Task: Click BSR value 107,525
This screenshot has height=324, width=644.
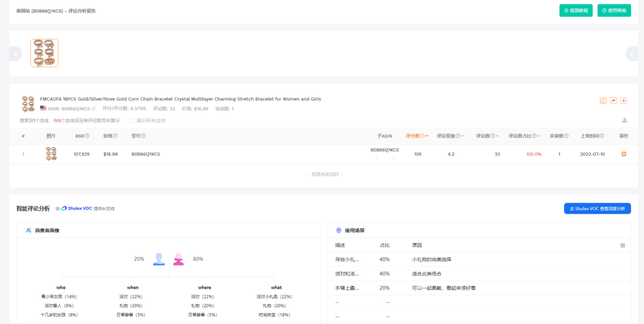Action: 81,154
